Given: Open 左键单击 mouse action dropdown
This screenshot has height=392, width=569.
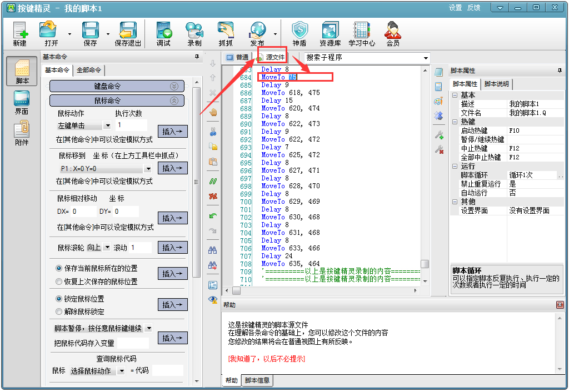Looking at the screenshot, I should tap(107, 125).
